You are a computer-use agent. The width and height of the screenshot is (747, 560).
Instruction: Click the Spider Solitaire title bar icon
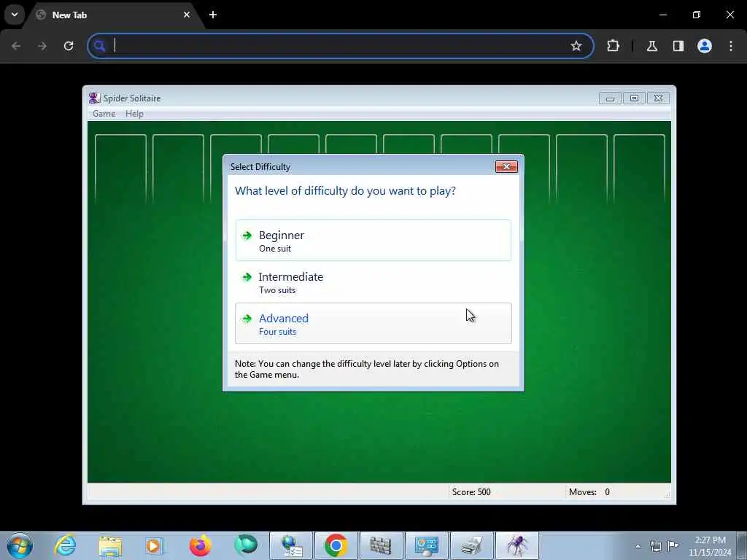[94, 98]
